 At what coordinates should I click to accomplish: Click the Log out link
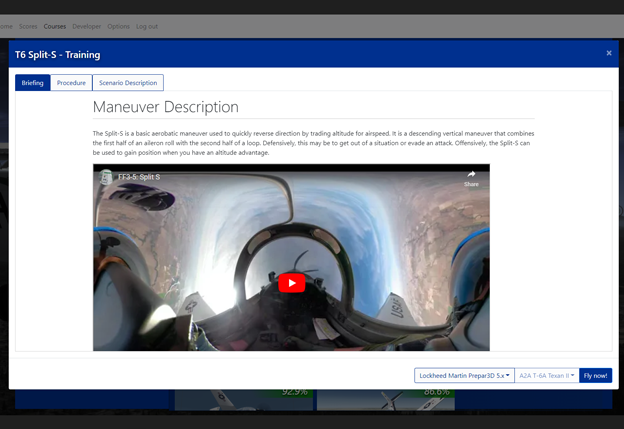[x=147, y=26]
